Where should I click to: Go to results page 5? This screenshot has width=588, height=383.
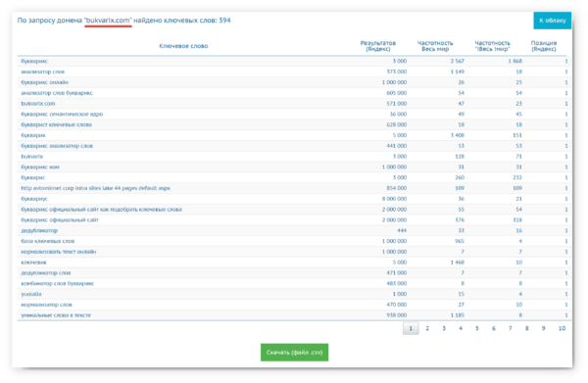pos(477,329)
